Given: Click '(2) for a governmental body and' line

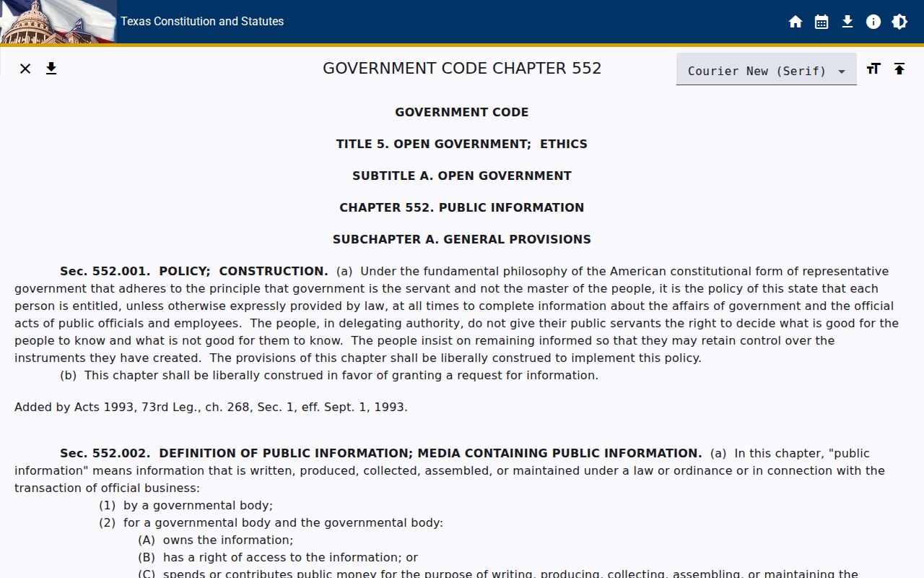Looking at the screenshot, I should (271, 522).
